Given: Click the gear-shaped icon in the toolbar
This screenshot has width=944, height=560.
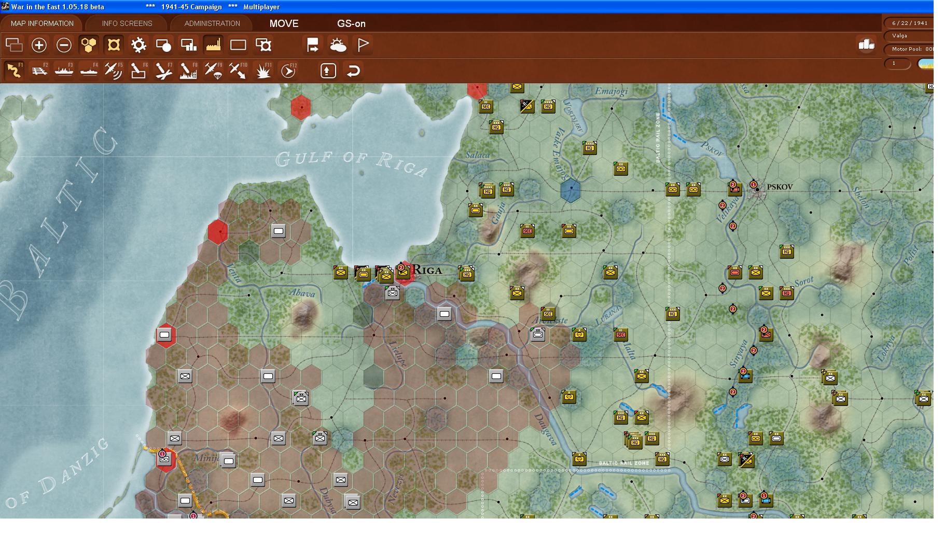Looking at the screenshot, I should tap(138, 45).
